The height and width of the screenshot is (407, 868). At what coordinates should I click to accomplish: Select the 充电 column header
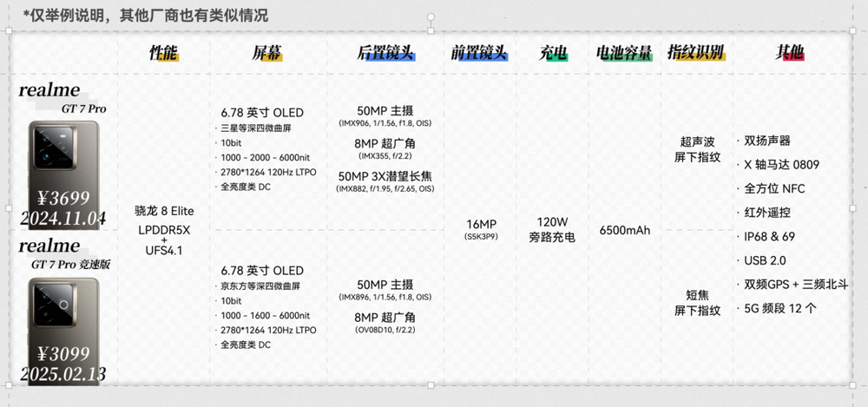click(552, 53)
